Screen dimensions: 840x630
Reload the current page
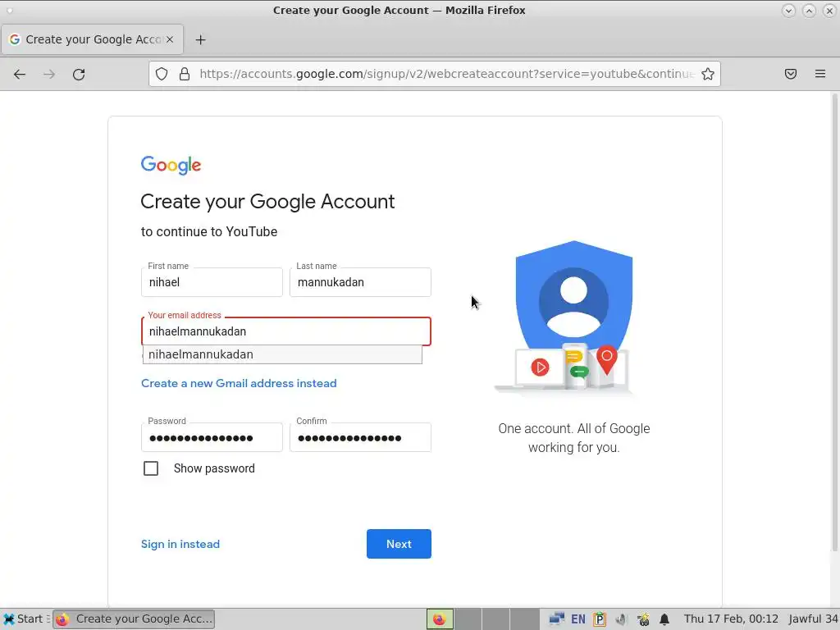click(79, 74)
